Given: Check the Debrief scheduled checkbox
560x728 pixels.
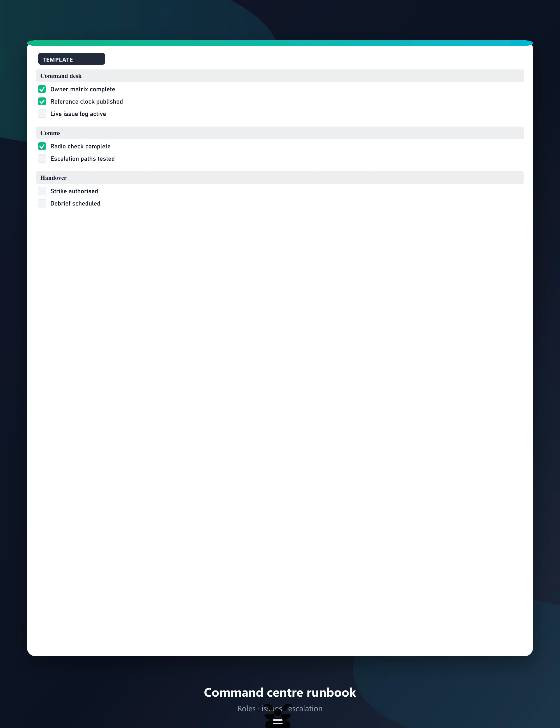Looking at the screenshot, I should [42, 203].
